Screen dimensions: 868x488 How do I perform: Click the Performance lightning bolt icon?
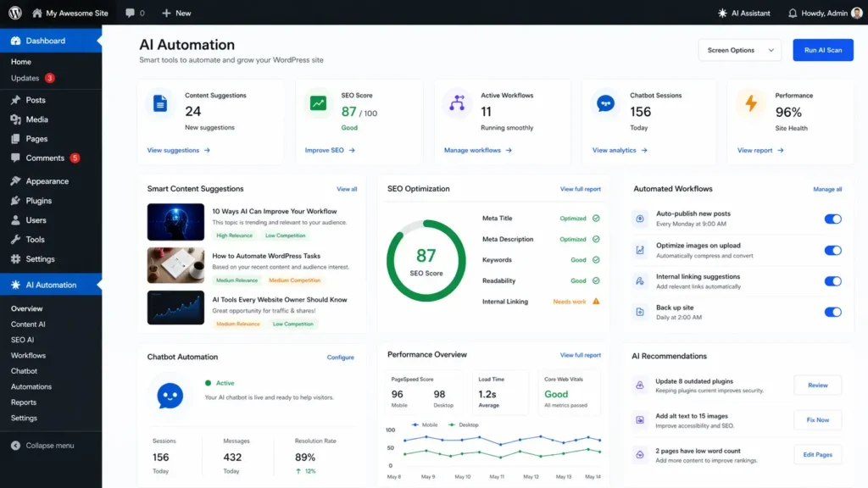tap(751, 103)
